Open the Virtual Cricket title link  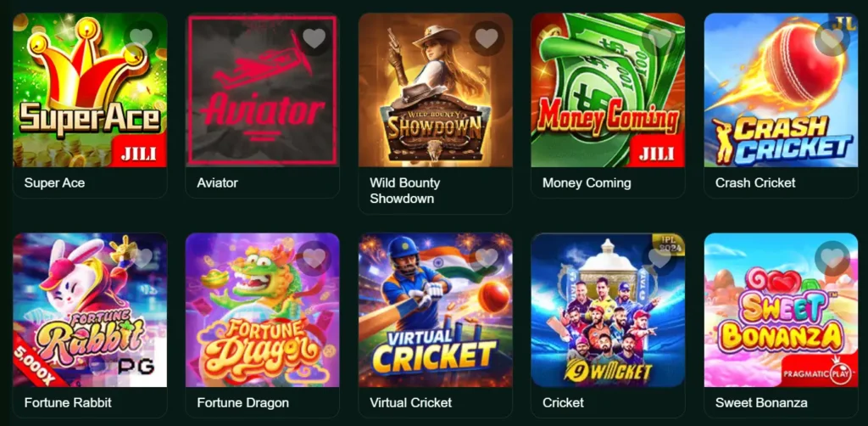411,403
